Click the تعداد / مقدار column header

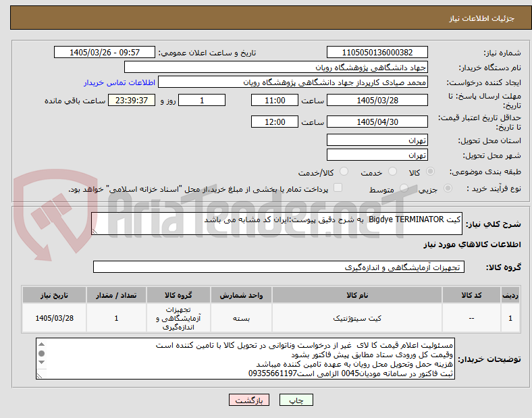pos(116,295)
